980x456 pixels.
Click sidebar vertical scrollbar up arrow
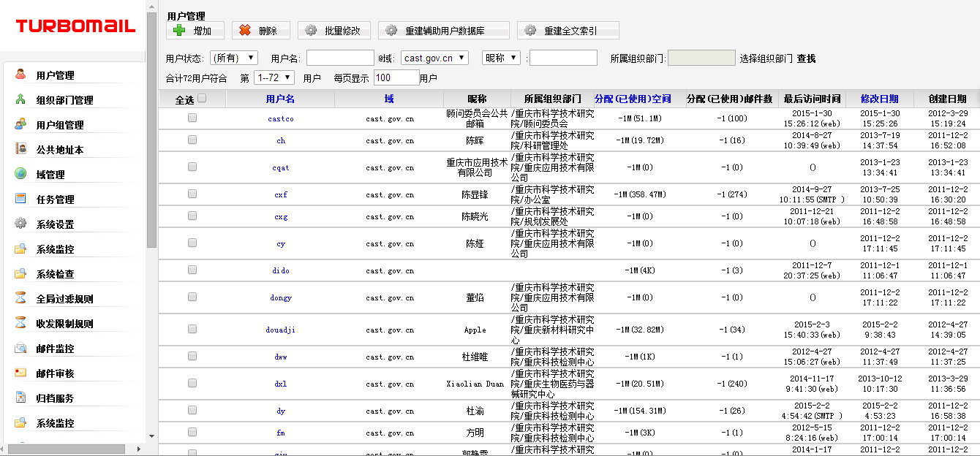coord(151,6)
